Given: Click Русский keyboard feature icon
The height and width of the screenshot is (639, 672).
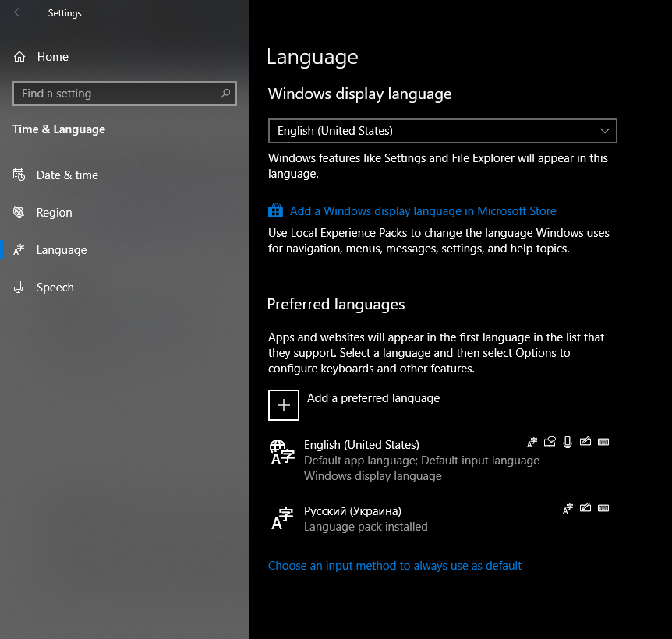Looking at the screenshot, I should click(x=603, y=508).
